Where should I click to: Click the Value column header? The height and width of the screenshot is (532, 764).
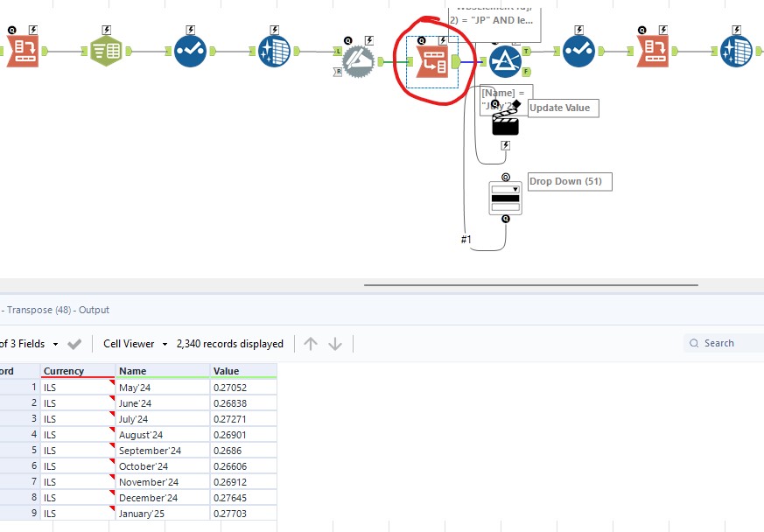point(243,371)
